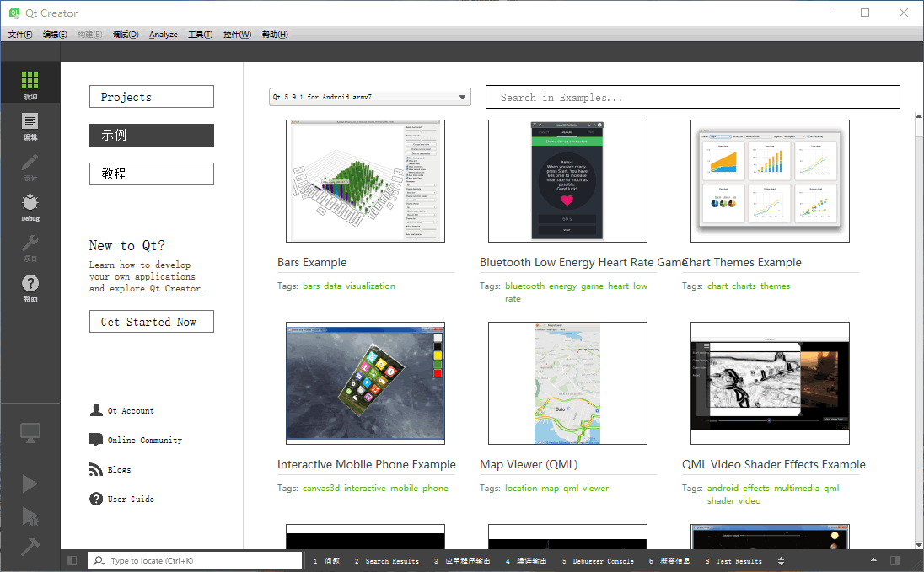Viewport: 924px width, 572px height.
Task: Open the Welcome mode grid icon
Action: [x=30, y=83]
